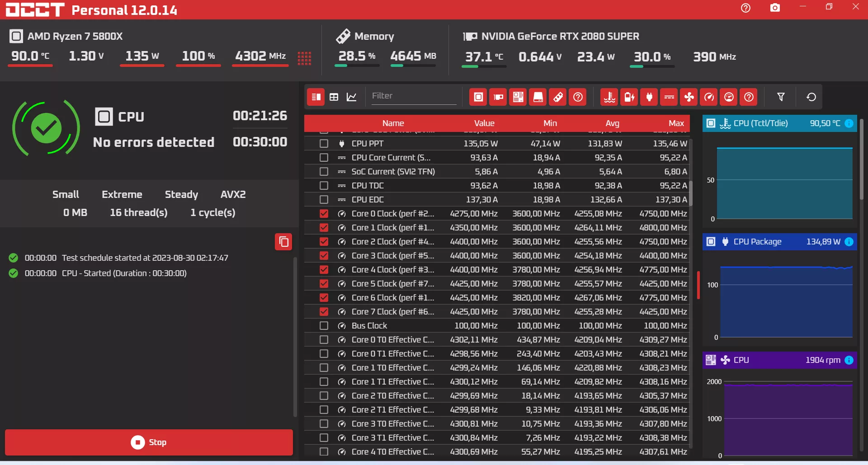Sort sensors by the Avg column

click(613, 123)
